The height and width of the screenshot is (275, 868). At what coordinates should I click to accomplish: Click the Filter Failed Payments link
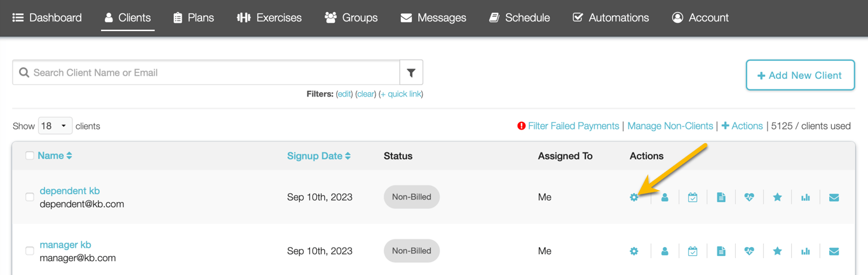(x=573, y=126)
